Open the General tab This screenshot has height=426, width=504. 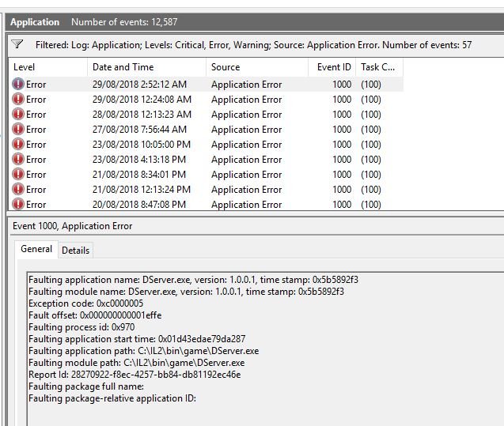[36, 250]
